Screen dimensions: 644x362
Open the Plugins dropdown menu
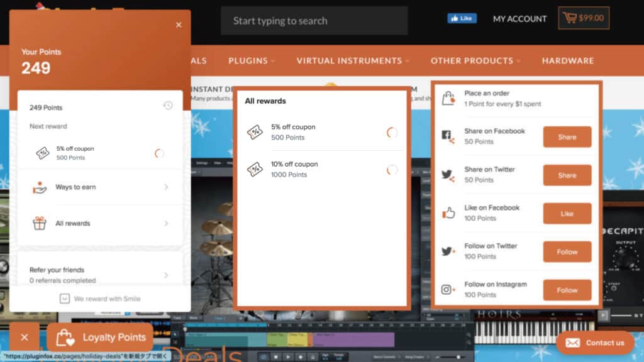pyautogui.click(x=252, y=61)
